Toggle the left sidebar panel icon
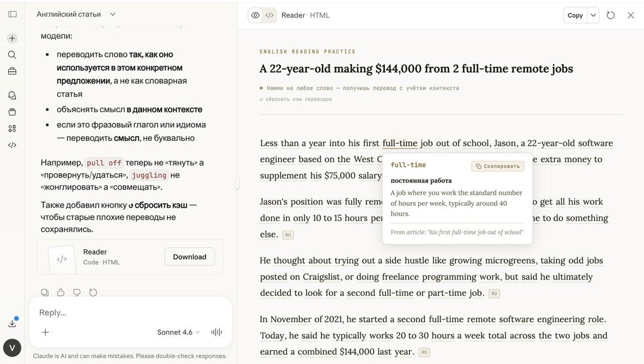 pyautogui.click(x=12, y=14)
